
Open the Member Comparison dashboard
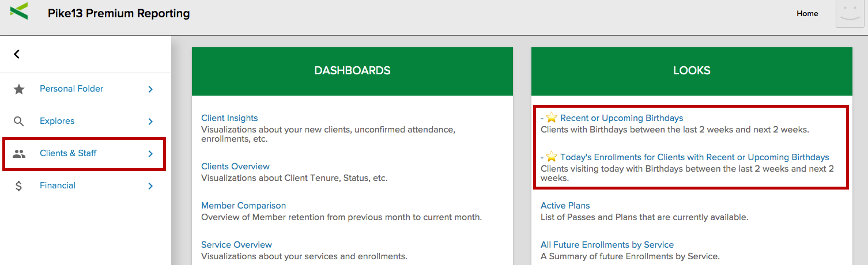(x=243, y=206)
